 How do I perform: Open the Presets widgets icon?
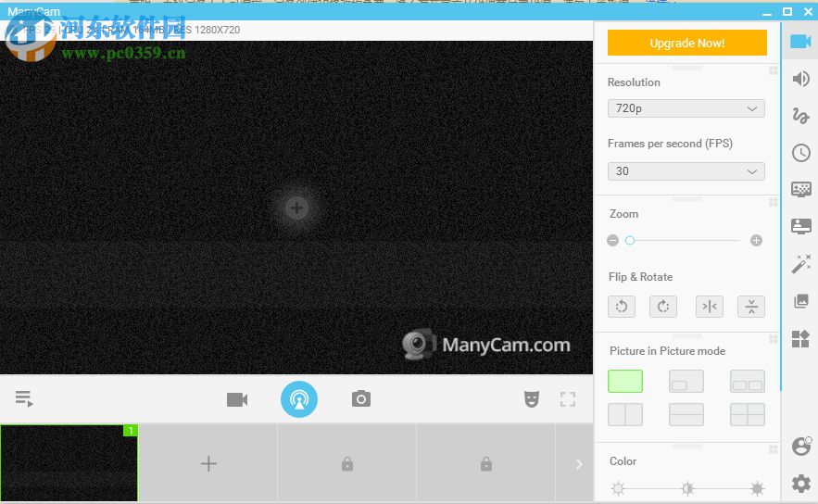coord(800,338)
